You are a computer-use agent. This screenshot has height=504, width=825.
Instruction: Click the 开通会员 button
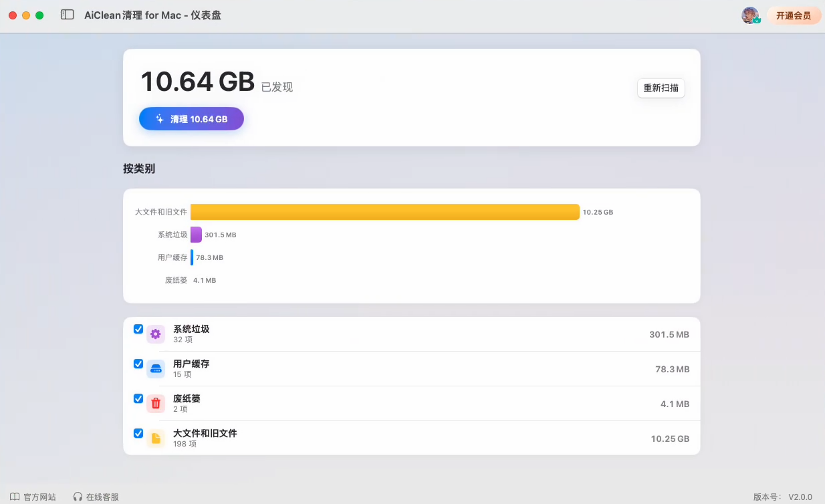click(x=794, y=15)
